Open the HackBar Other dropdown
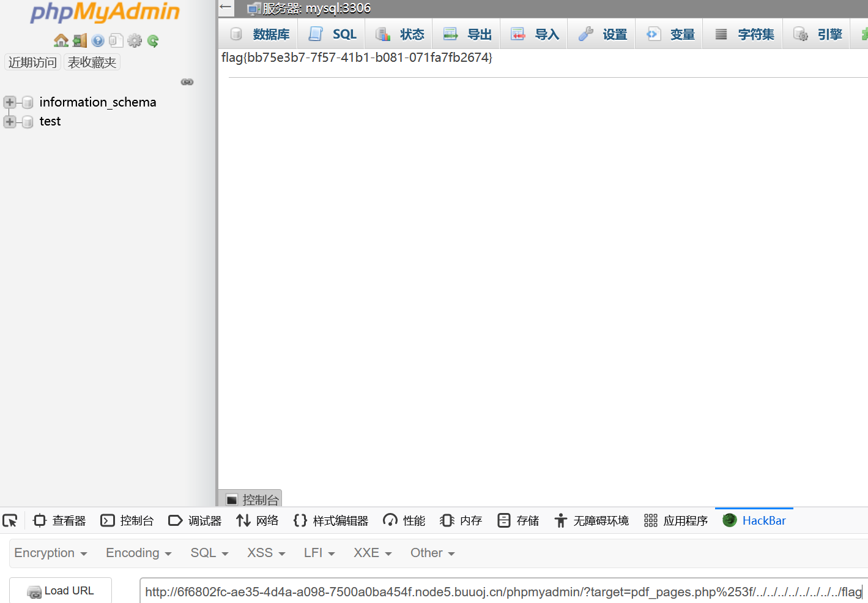 click(432, 553)
